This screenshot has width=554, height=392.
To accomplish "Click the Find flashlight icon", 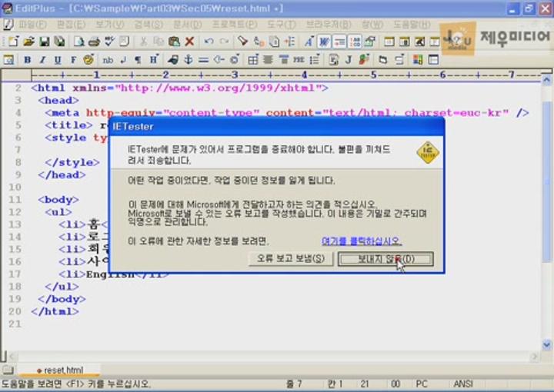I will (x=242, y=42).
